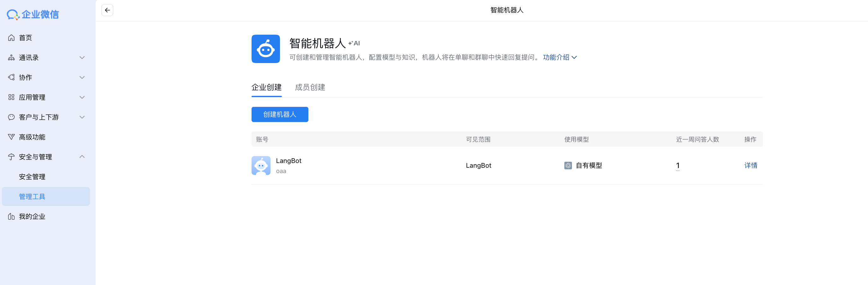The image size is (868, 285).
Task: Click the 高级功能 advanced features icon
Action: tap(11, 137)
